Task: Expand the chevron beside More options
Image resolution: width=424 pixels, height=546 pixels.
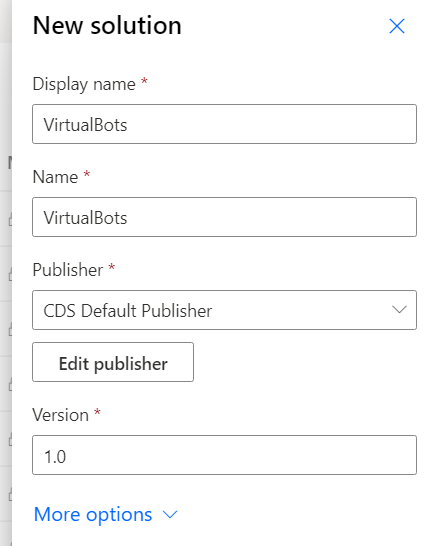Action: 170,515
